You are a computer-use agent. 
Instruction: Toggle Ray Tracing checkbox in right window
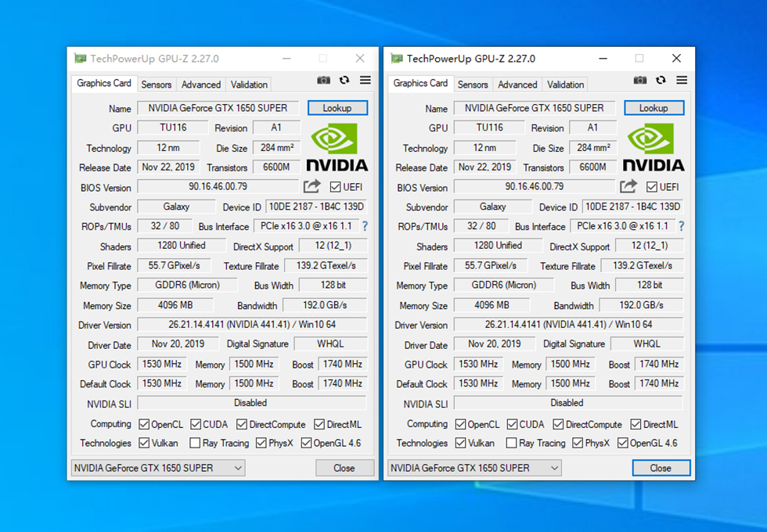(x=512, y=443)
